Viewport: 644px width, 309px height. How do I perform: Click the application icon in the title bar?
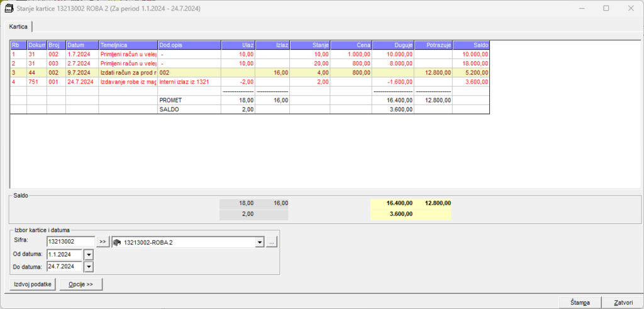9,8
